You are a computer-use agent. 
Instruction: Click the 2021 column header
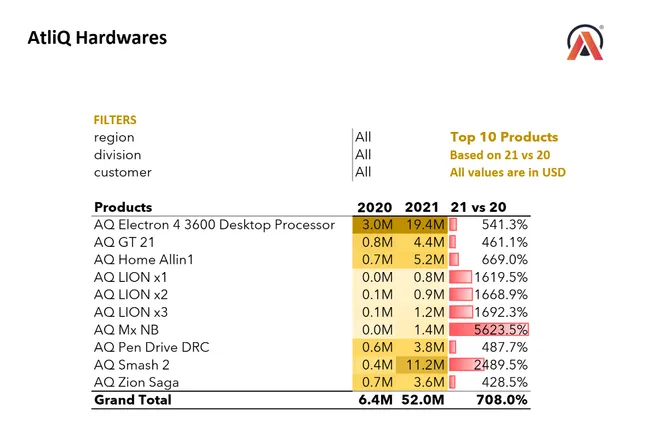tap(422, 207)
